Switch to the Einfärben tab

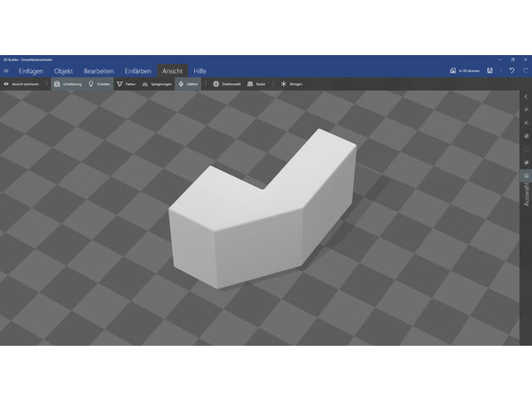coord(138,71)
